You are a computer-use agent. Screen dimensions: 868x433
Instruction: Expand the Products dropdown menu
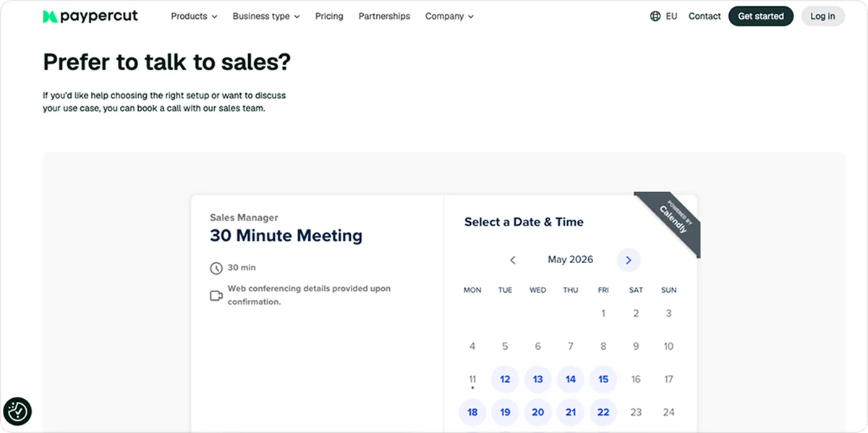194,16
